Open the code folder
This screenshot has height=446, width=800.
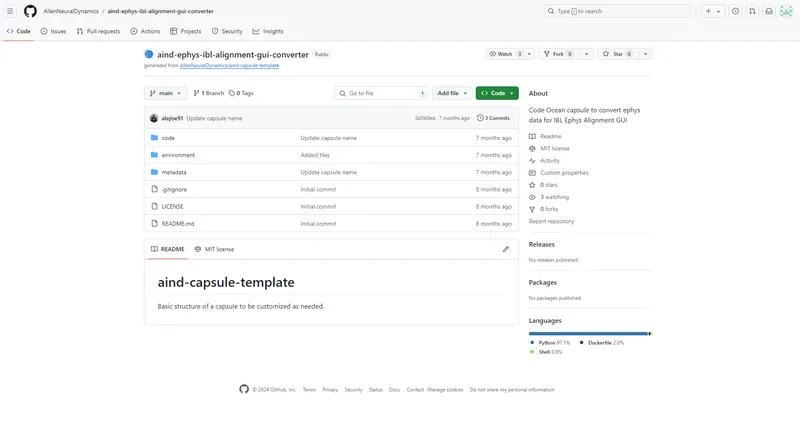[x=168, y=138]
